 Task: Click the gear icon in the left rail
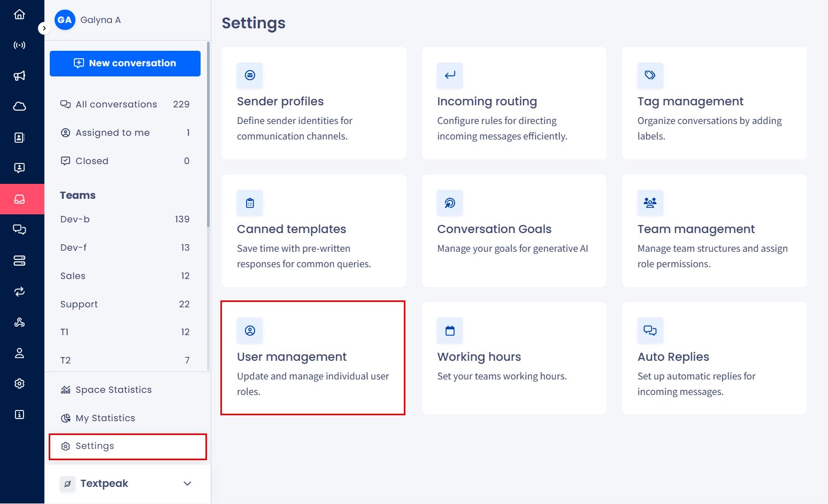coord(19,384)
